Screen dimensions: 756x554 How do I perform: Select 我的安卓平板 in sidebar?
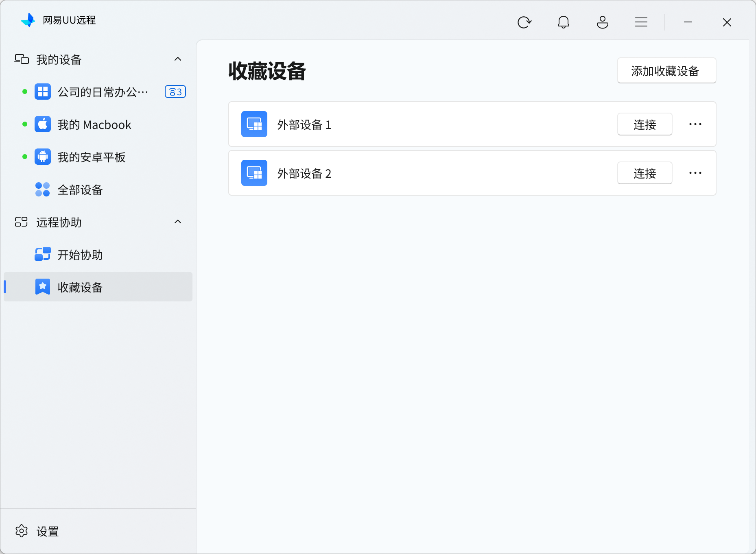click(x=98, y=157)
